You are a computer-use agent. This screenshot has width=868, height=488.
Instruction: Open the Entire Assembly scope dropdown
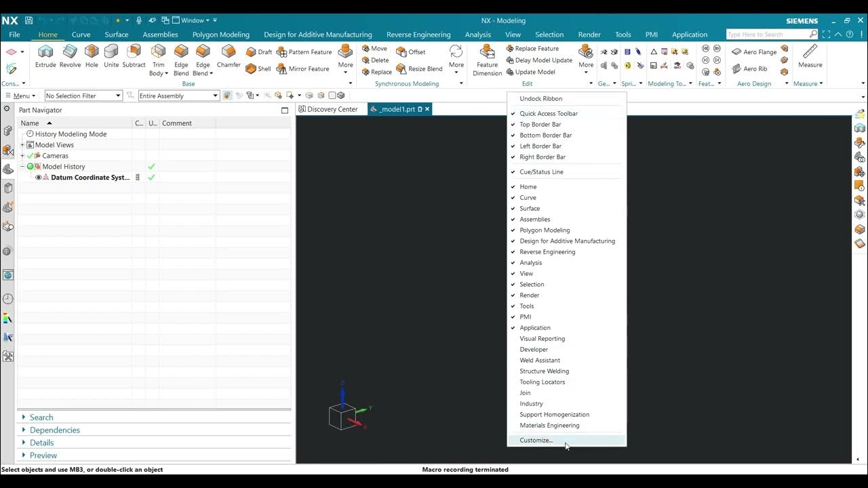click(x=216, y=96)
